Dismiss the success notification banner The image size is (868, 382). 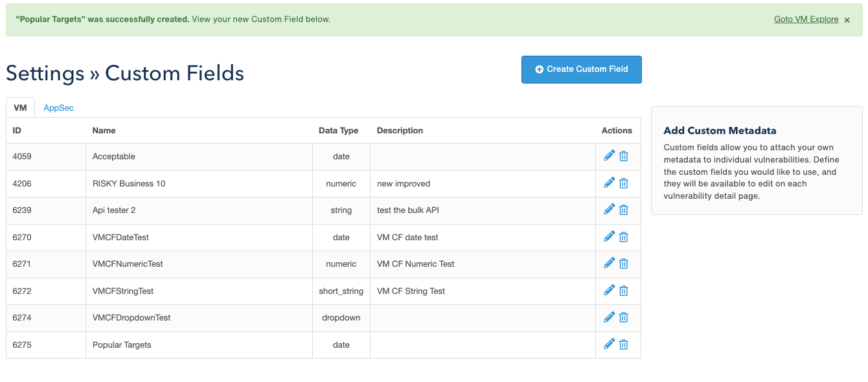point(847,19)
